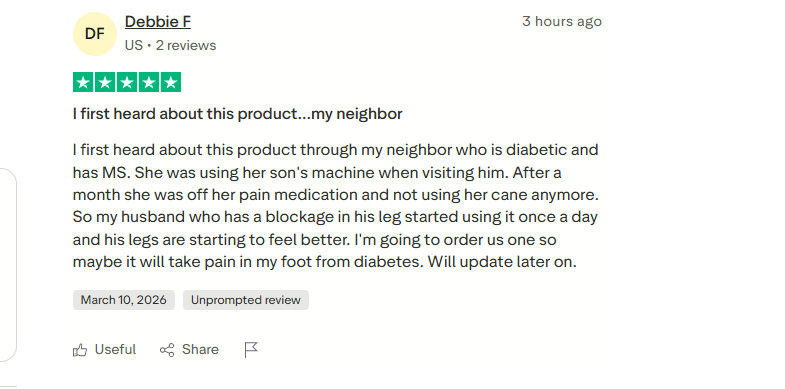Click the third green star

point(127,82)
